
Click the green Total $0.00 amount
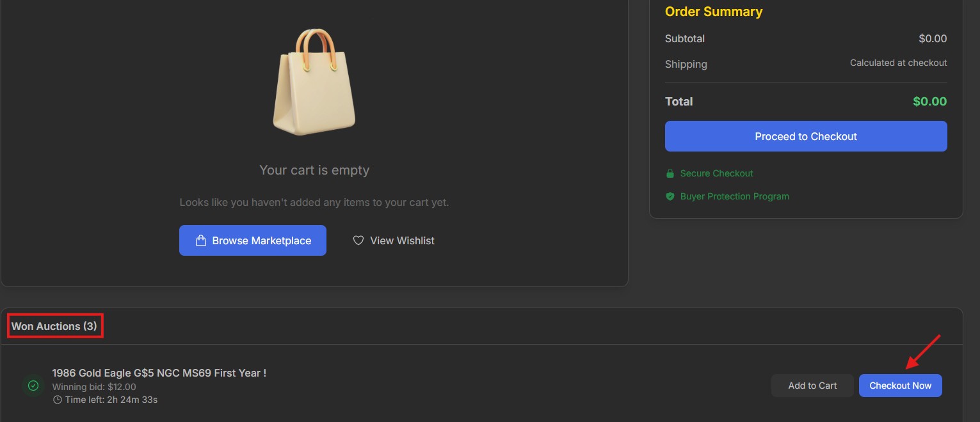[x=929, y=101]
